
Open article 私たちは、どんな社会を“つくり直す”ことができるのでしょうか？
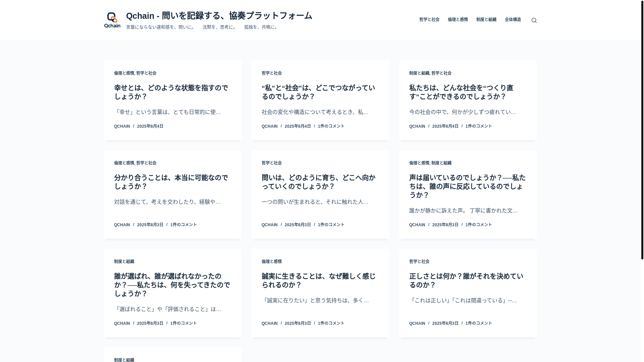tap(461, 92)
